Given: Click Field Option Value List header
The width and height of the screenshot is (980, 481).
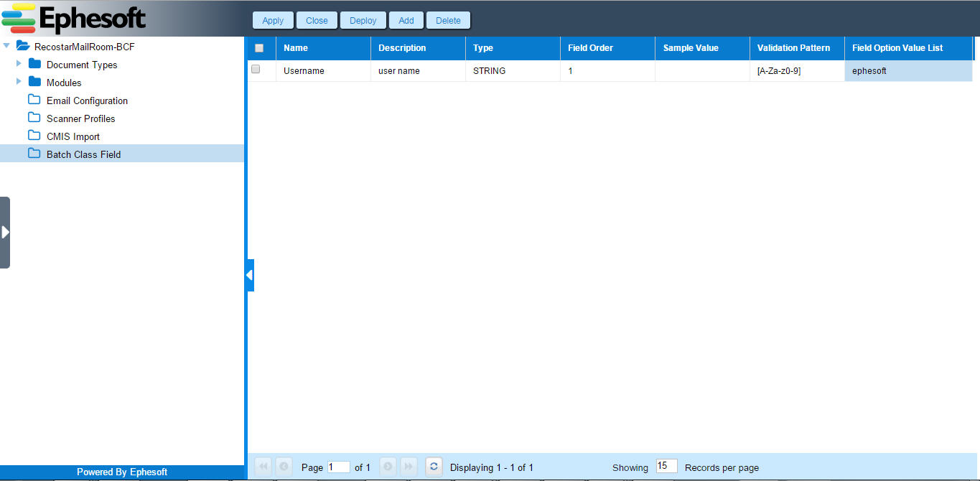Looking at the screenshot, I should click(x=908, y=48).
